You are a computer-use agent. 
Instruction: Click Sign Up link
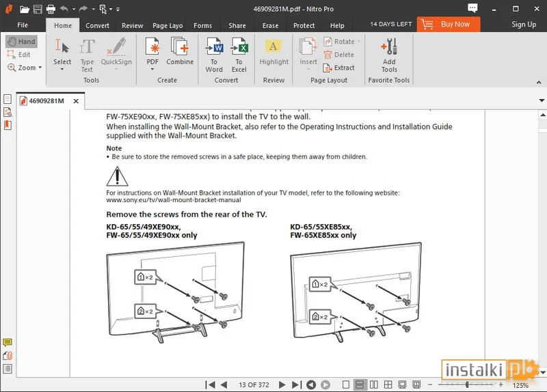(524, 25)
